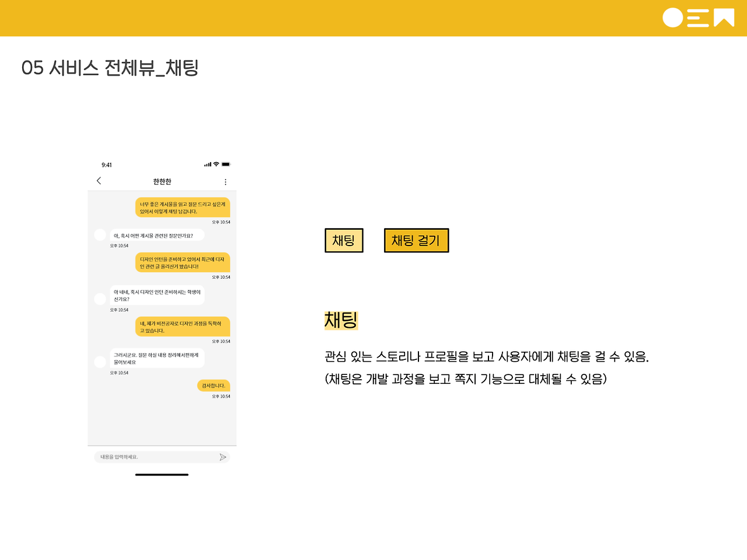Screen dimensions: 747x560
Task: Tap the send paper-plane icon
Action: (x=222, y=457)
